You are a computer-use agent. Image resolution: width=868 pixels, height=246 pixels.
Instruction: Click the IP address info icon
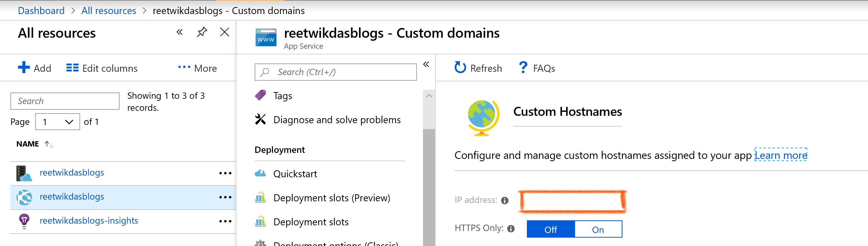[x=505, y=201]
